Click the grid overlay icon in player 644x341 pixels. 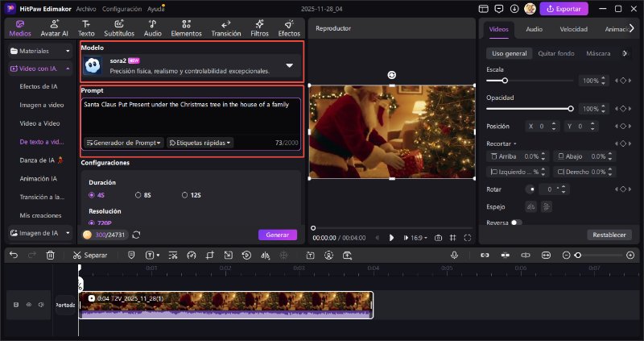pyautogui.click(x=452, y=238)
